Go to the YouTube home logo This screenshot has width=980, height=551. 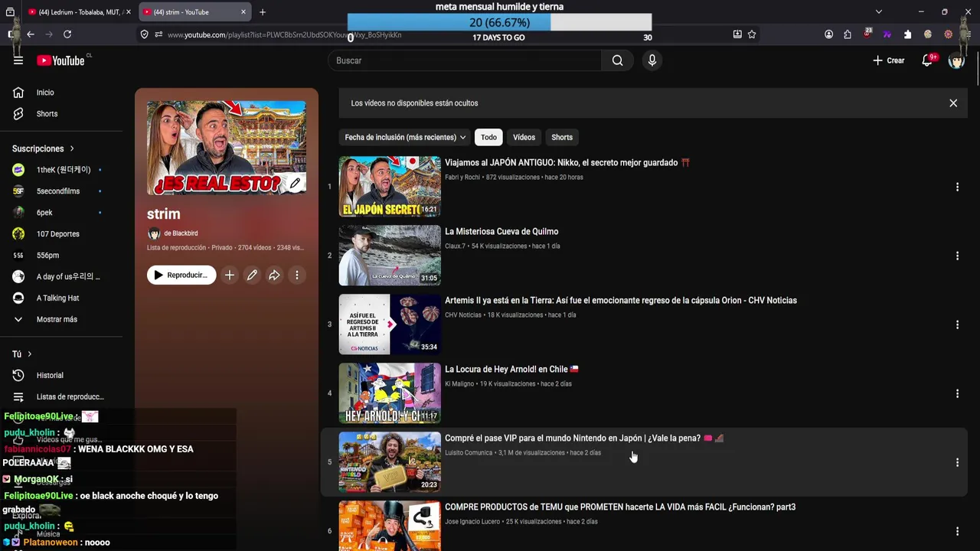[x=60, y=60]
